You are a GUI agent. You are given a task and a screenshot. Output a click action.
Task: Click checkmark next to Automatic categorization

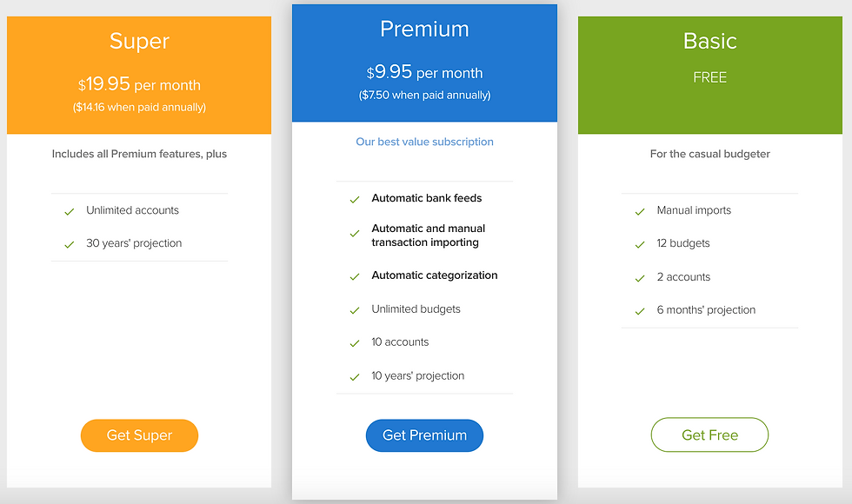tap(355, 276)
